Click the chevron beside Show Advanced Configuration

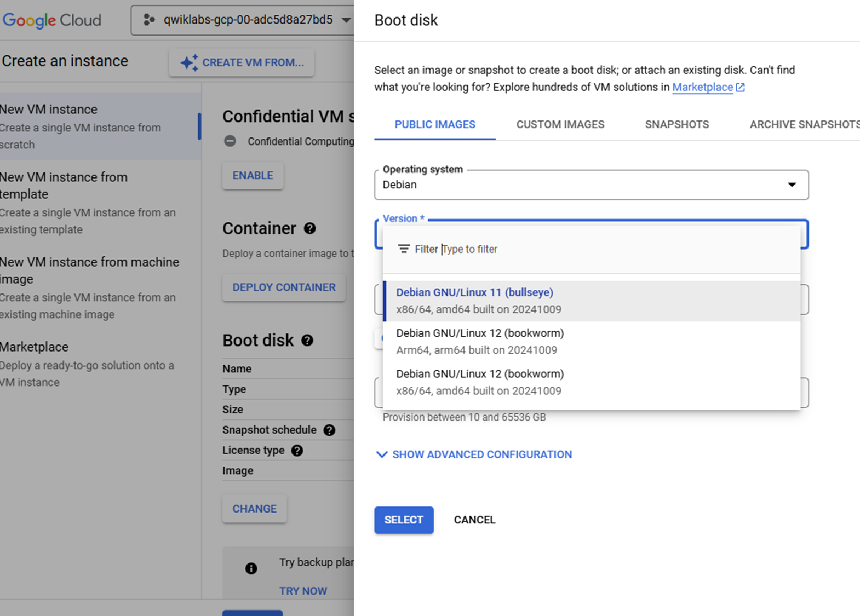pyautogui.click(x=382, y=454)
